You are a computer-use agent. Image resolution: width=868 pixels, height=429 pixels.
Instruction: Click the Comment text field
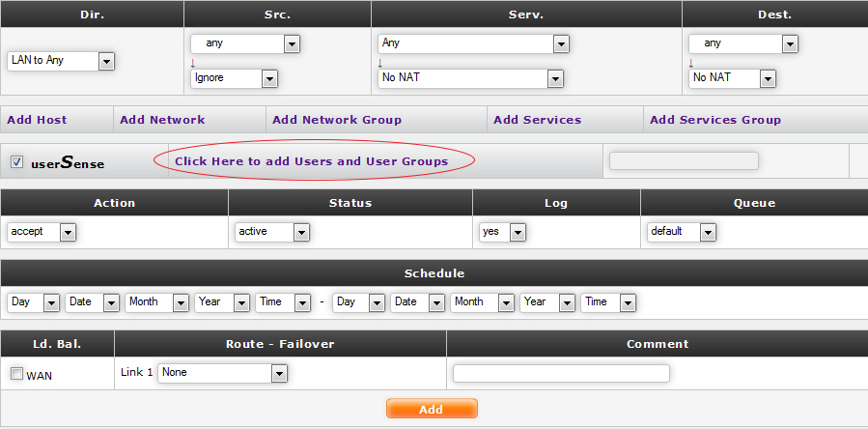tap(561, 373)
